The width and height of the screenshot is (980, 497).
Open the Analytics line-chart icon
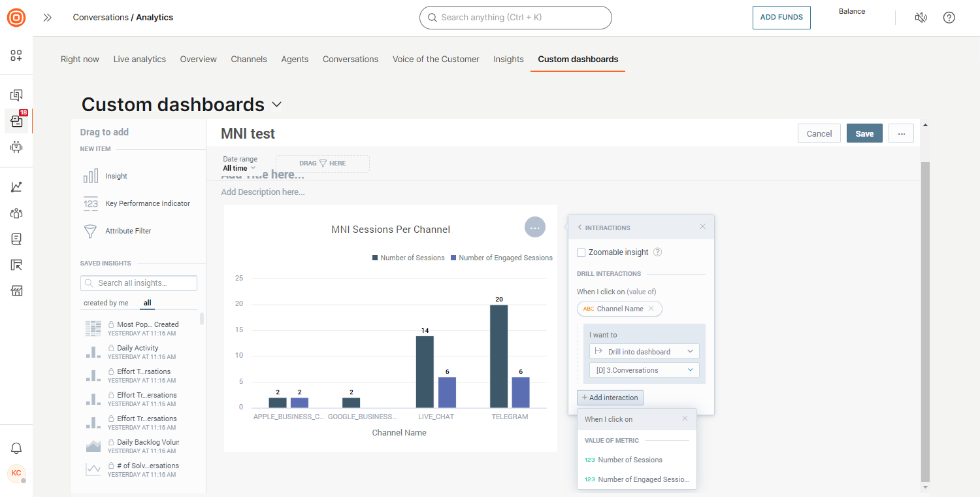tap(16, 186)
